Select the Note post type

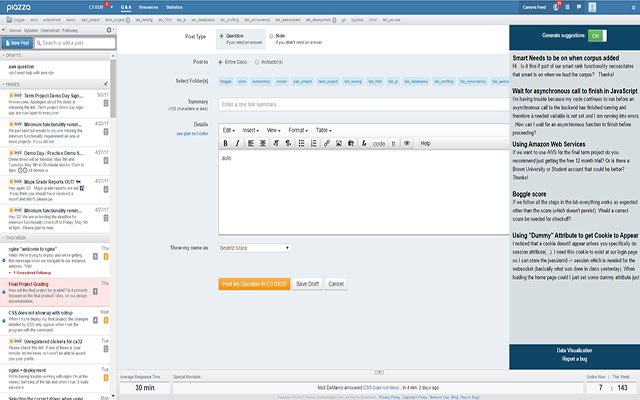(271, 36)
